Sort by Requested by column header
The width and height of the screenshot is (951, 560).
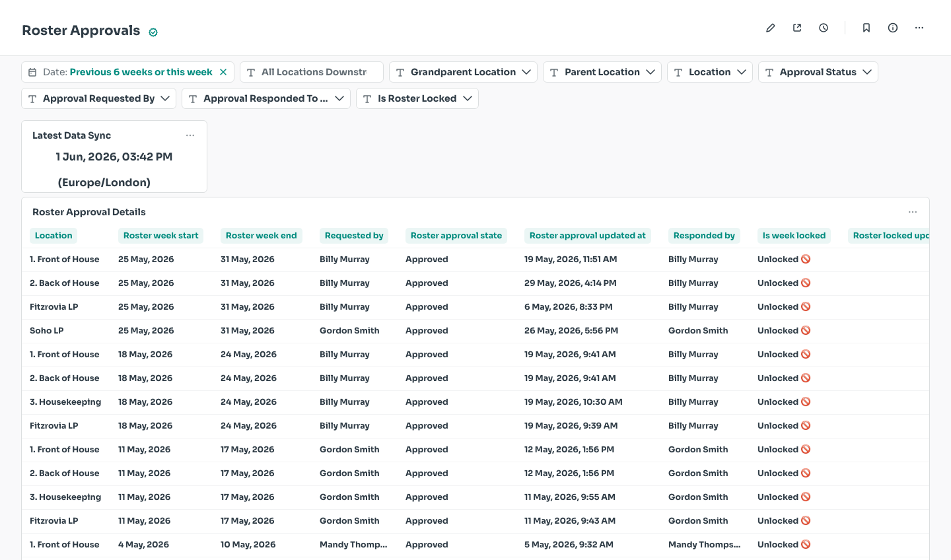click(x=354, y=235)
